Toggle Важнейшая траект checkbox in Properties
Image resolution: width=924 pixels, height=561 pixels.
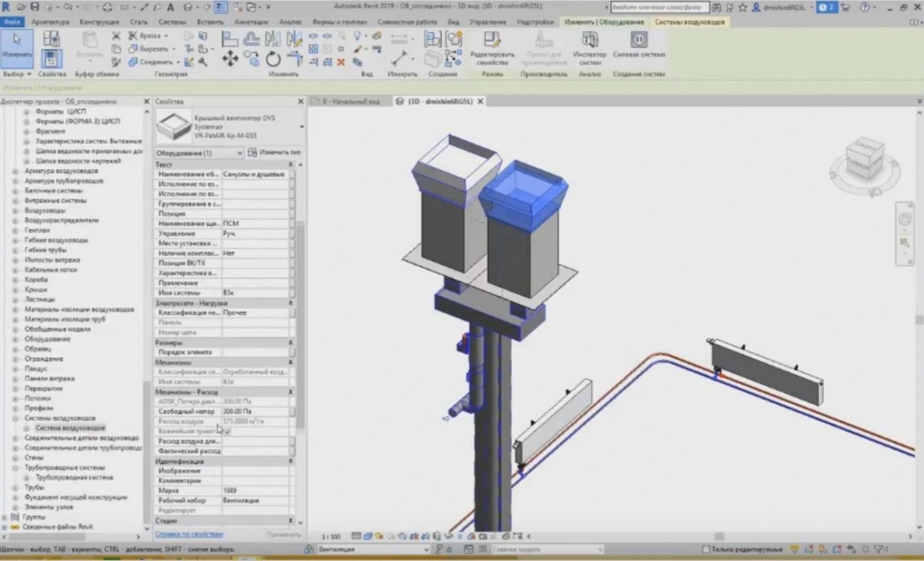227,431
